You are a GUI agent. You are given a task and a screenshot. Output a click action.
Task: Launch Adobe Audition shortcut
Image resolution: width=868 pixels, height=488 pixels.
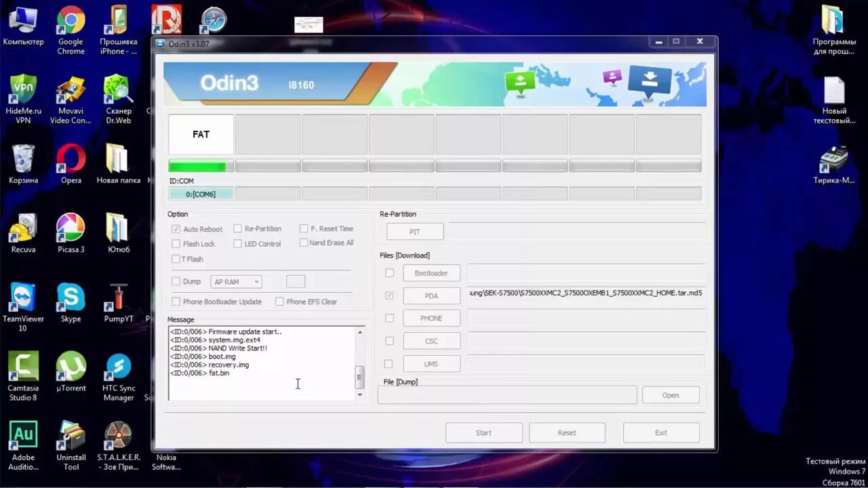(23, 445)
